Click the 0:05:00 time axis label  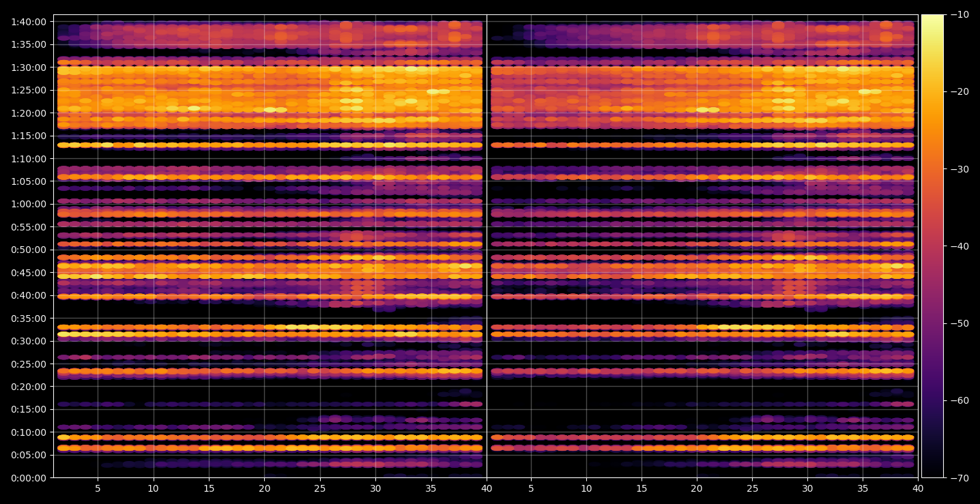click(29, 455)
